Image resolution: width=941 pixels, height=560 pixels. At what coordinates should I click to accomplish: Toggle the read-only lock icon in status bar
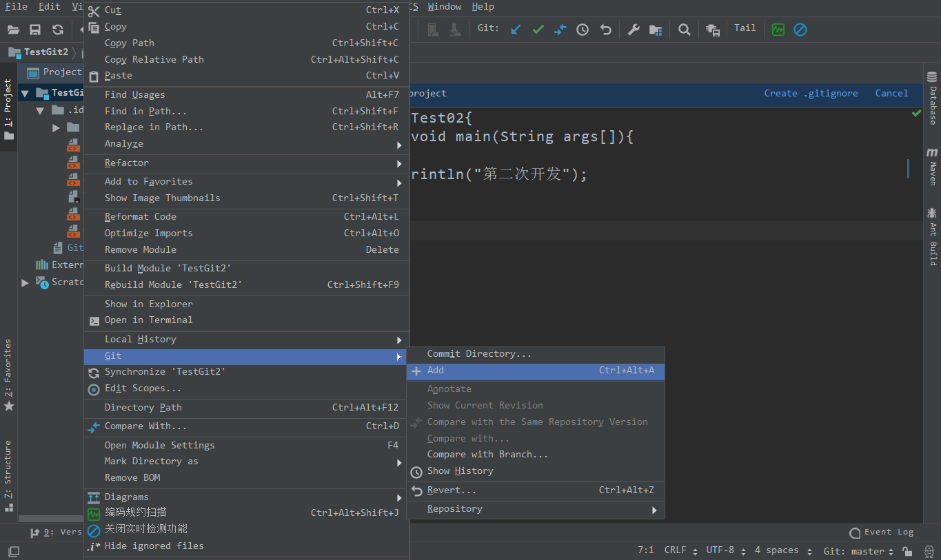pyautogui.click(x=908, y=551)
